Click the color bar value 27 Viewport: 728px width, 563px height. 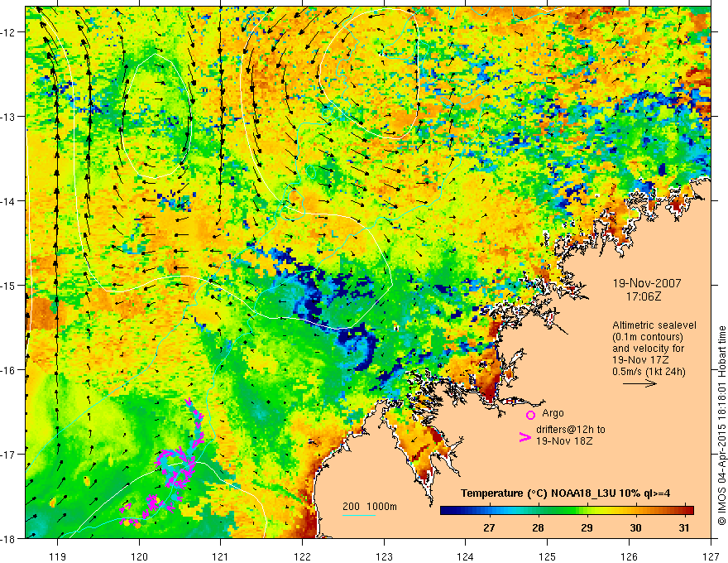(489, 527)
